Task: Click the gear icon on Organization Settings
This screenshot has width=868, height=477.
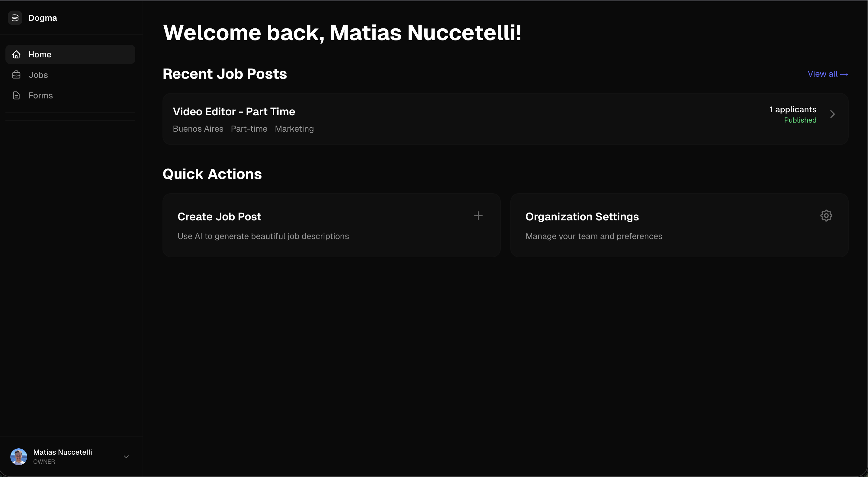Action: tap(826, 215)
